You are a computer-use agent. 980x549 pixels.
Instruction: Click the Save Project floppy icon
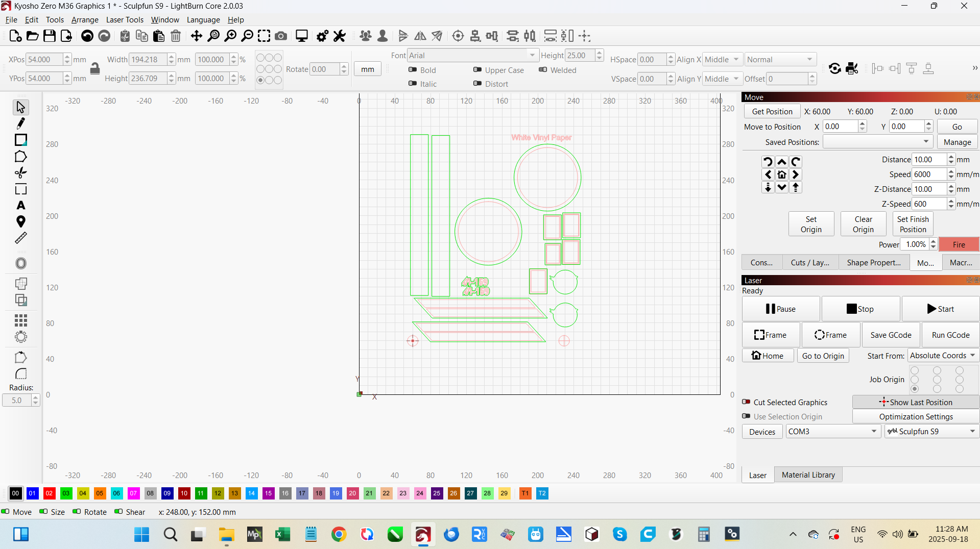click(49, 36)
